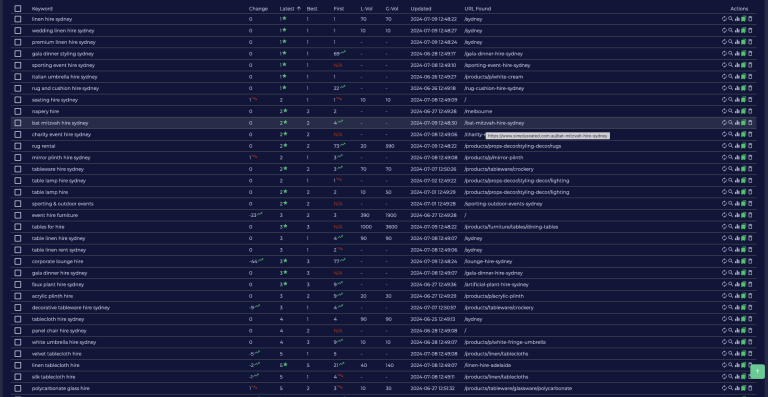View chart for 'table linen hire sydney'
Viewport: 768px width, 397px height.
click(x=737, y=238)
